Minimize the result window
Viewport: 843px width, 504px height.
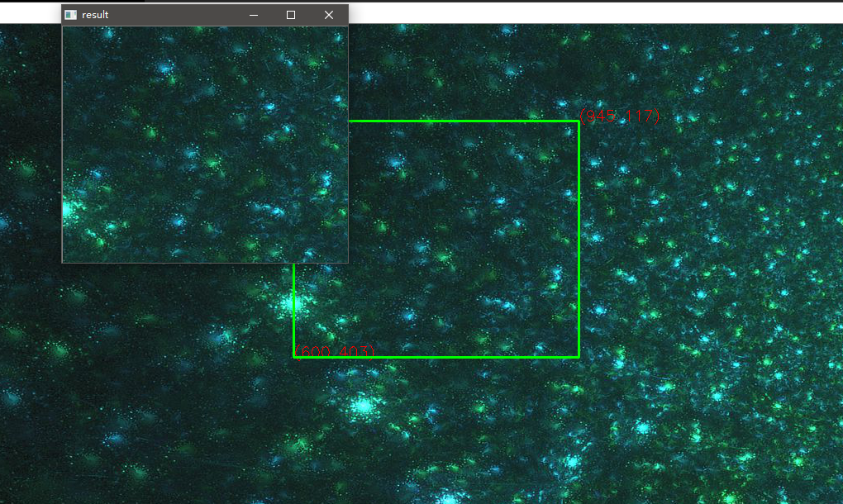pos(253,15)
